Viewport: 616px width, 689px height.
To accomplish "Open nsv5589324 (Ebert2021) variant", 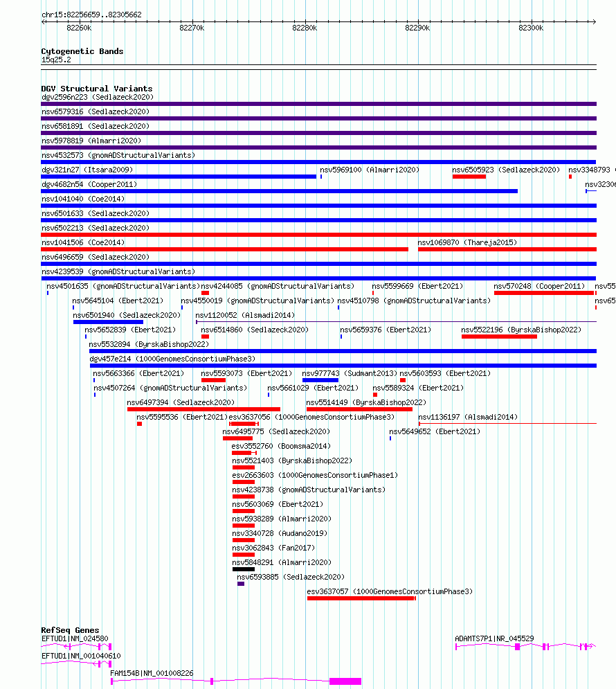I will click(x=418, y=388).
